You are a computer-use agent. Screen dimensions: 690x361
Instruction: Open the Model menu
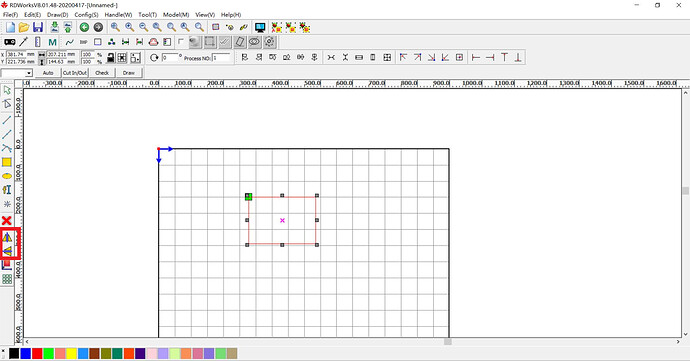click(x=176, y=15)
